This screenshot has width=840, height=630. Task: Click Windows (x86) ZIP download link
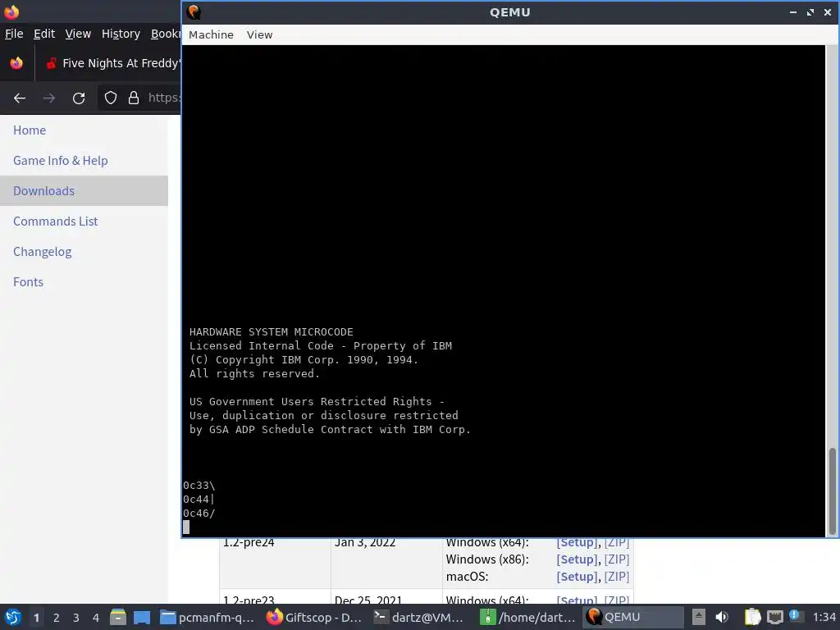617,559
